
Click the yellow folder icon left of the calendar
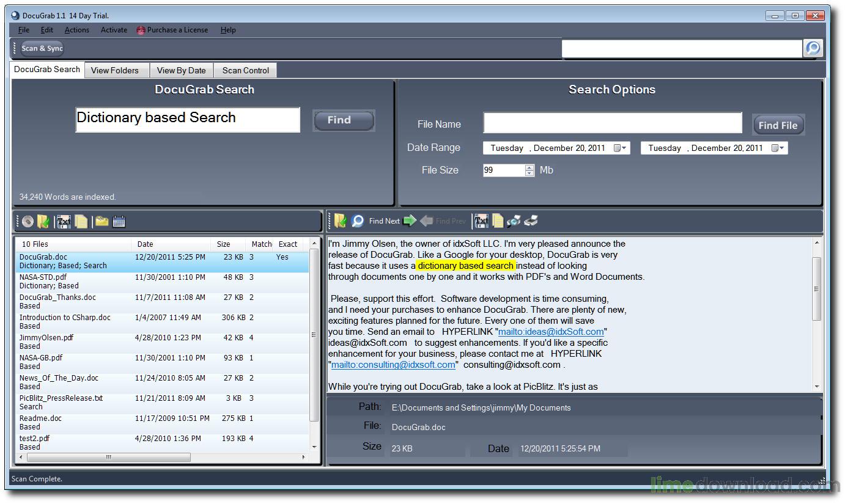pyautogui.click(x=101, y=222)
